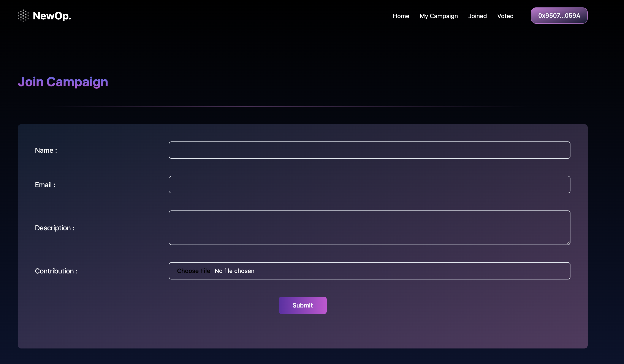Click the Contribution : label

(56, 271)
